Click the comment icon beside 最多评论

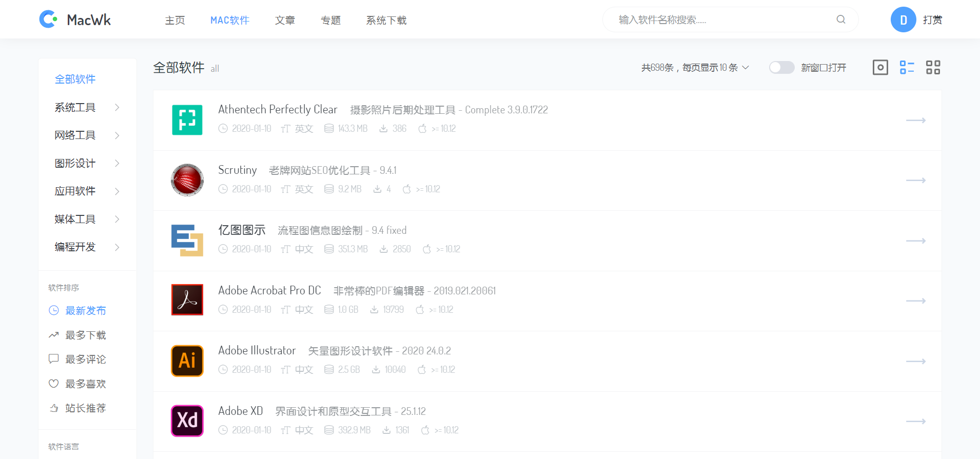(54, 359)
